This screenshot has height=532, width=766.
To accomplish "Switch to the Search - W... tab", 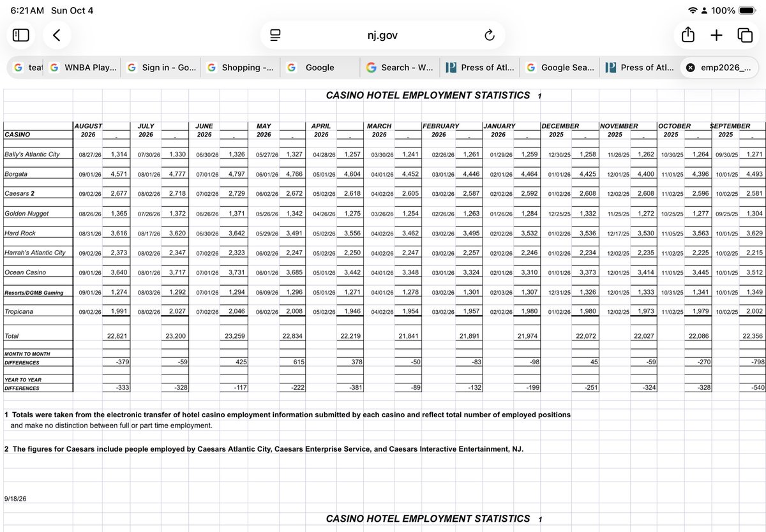I will (x=399, y=68).
